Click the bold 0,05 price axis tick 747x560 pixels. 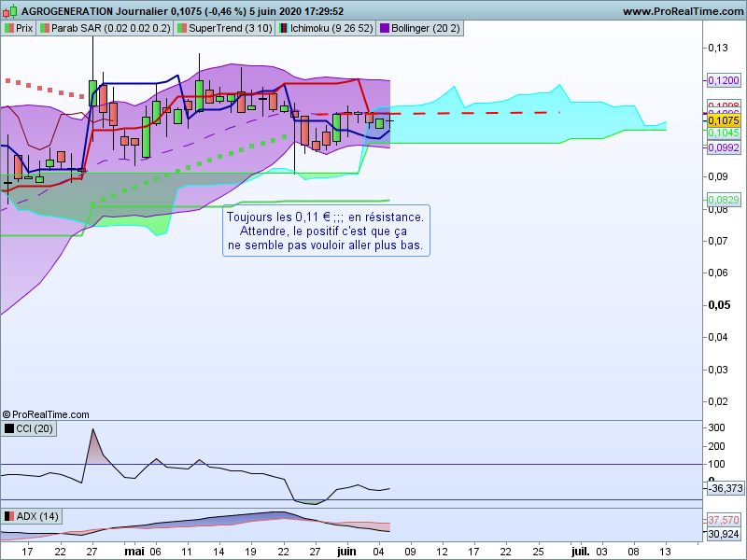tap(719, 305)
